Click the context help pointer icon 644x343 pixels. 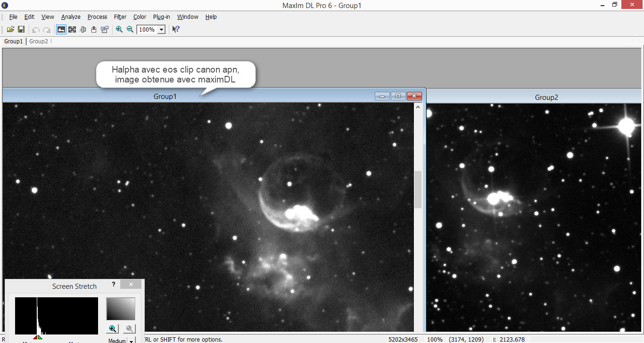pos(175,29)
